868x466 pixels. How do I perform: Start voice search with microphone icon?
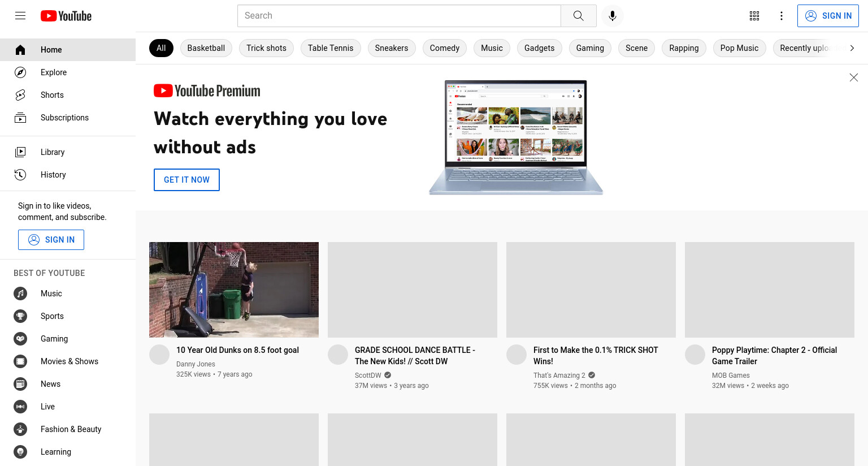(613, 16)
